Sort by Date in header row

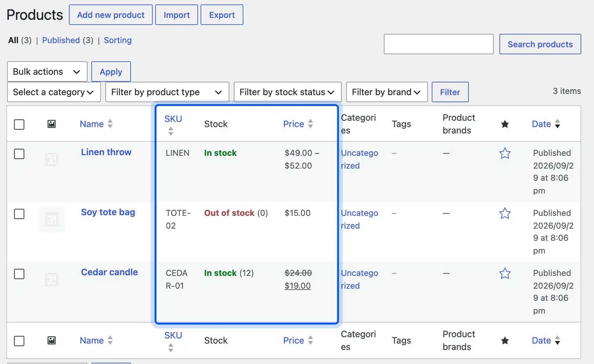pos(546,124)
